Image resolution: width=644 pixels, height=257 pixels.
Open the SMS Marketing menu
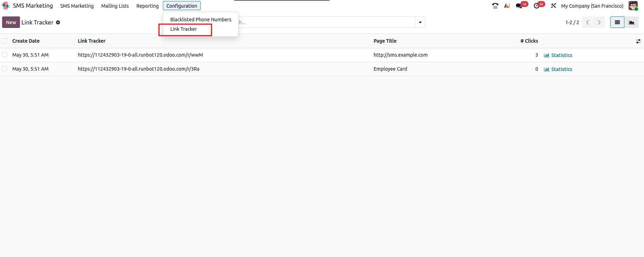click(77, 6)
